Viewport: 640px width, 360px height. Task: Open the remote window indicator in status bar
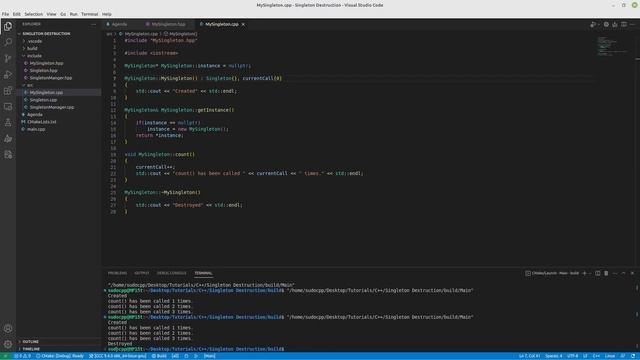5,356
